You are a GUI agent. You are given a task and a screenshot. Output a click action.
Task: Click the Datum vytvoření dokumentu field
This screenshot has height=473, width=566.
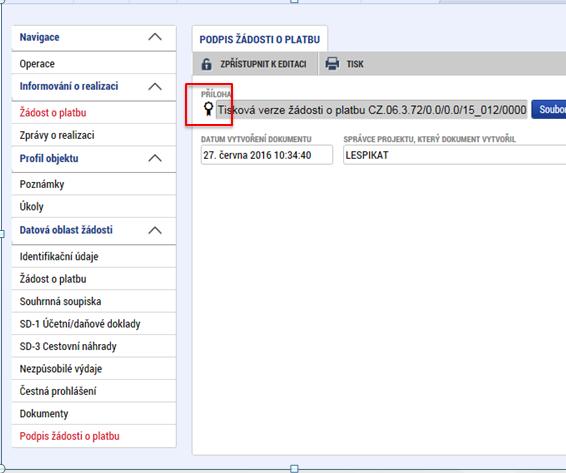[x=267, y=155]
